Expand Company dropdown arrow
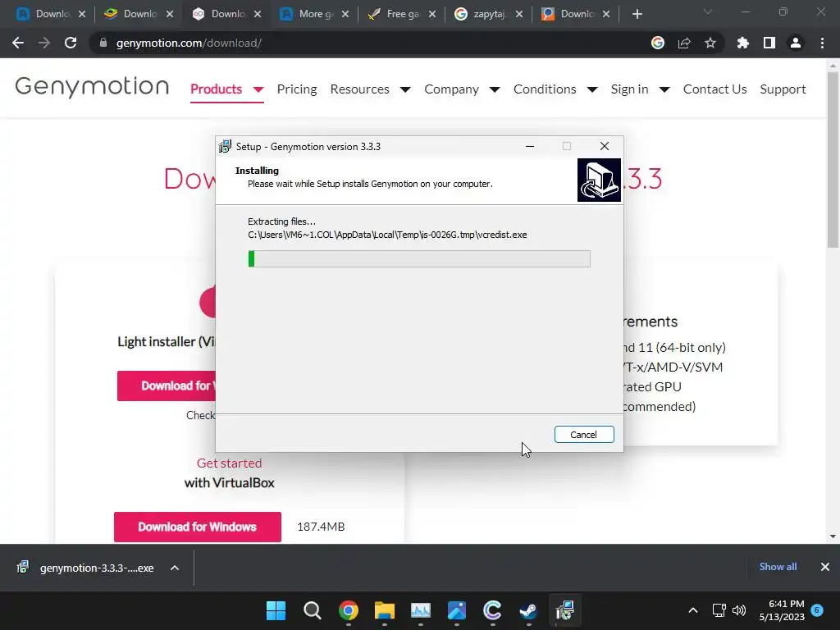Viewport: 840px width, 630px height. coord(495,89)
